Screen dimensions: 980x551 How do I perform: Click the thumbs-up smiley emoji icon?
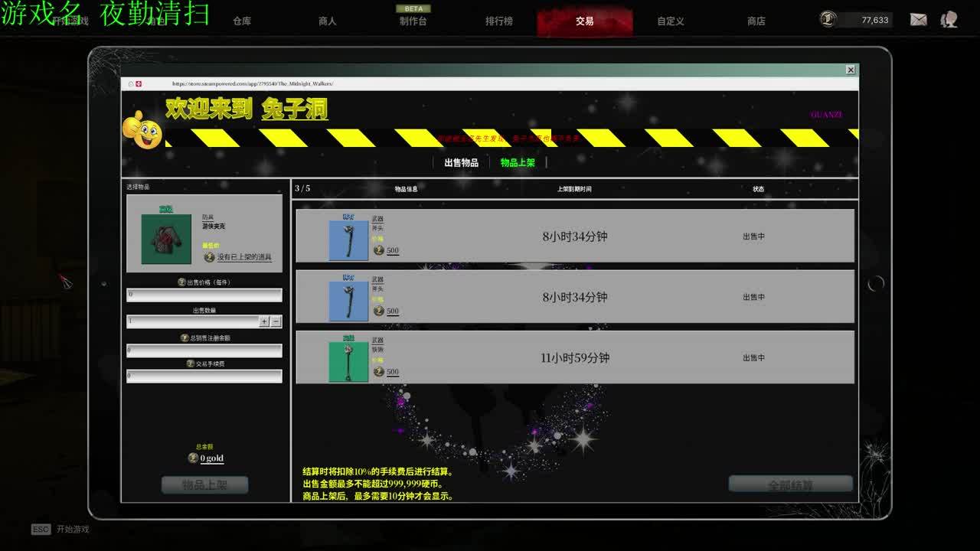pyautogui.click(x=143, y=131)
